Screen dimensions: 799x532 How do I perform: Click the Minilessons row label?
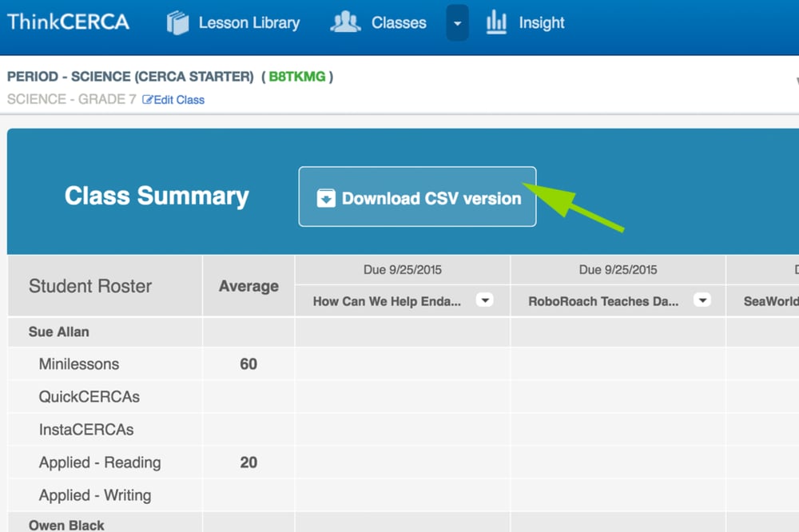click(79, 364)
